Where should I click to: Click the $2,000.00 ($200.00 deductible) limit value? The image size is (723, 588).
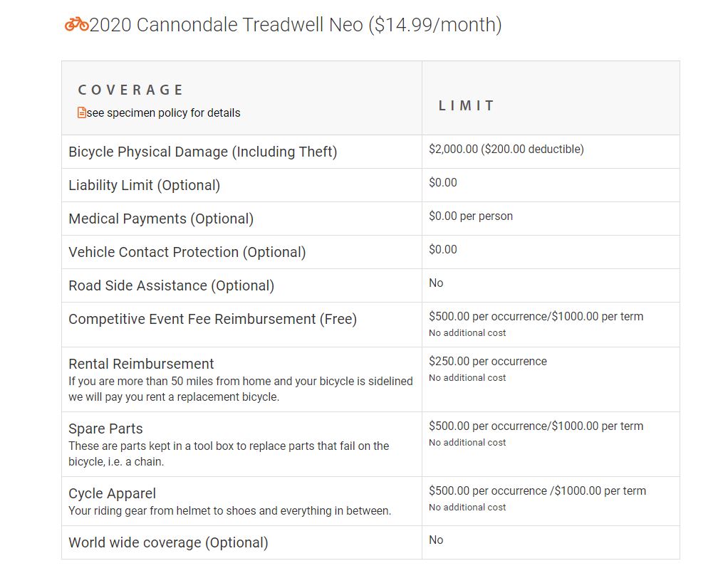point(506,149)
